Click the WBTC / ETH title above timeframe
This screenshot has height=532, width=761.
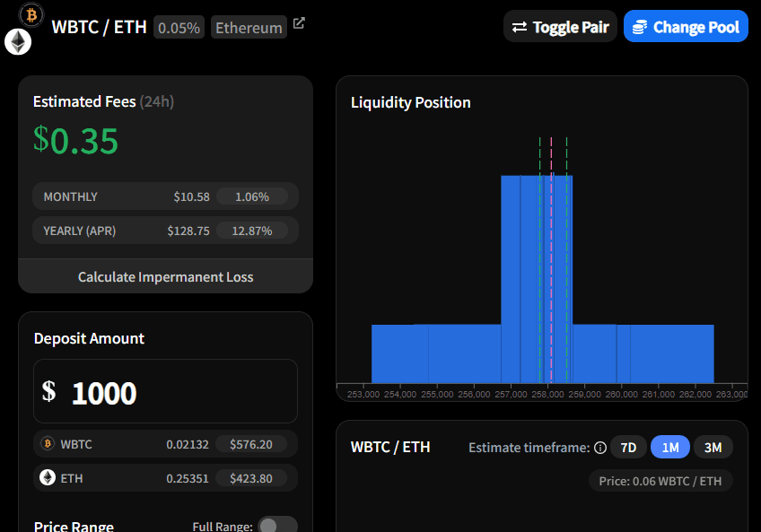tap(390, 447)
